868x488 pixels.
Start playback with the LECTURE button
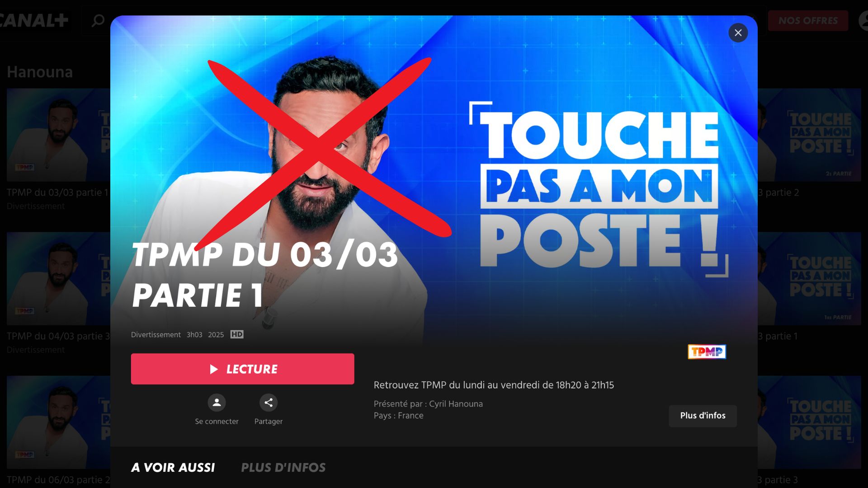point(243,369)
